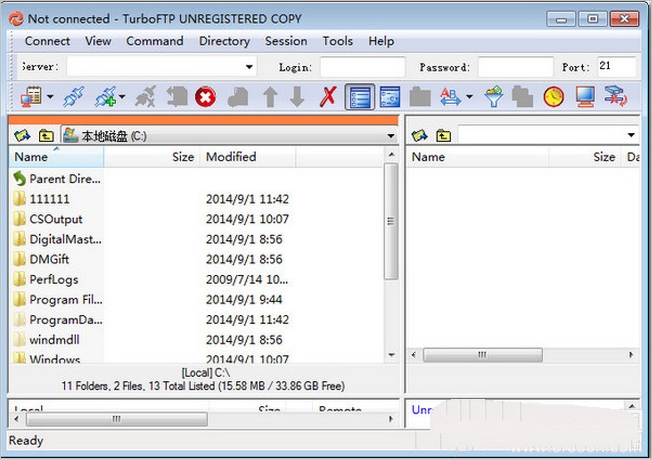Click the local pane browse folder icon

(22, 136)
